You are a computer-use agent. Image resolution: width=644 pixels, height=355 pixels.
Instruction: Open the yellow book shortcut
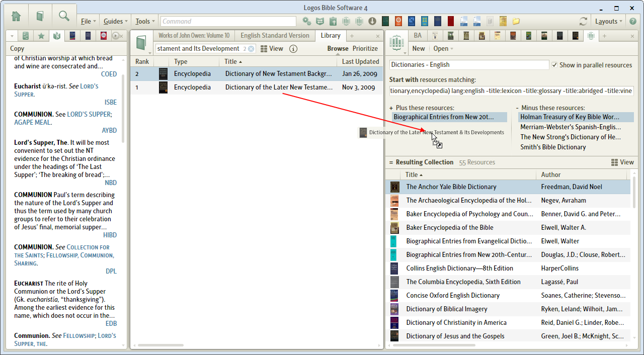(503, 21)
